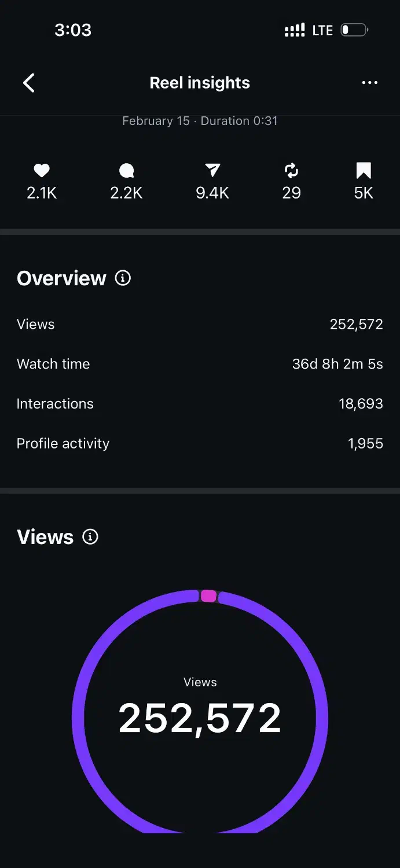Image resolution: width=400 pixels, height=868 pixels.
Task: Tap the Reel insights title
Action: (200, 83)
